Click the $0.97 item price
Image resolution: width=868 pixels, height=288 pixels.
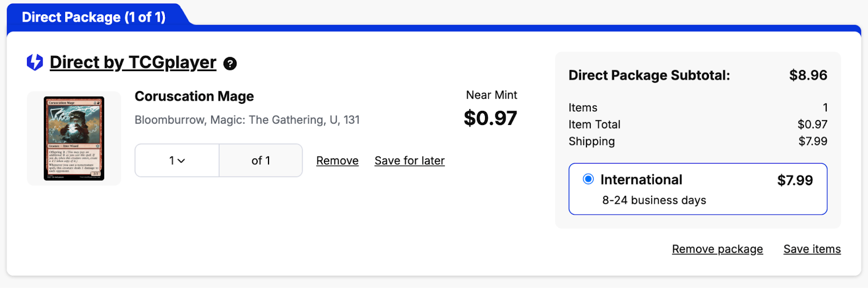click(490, 118)
